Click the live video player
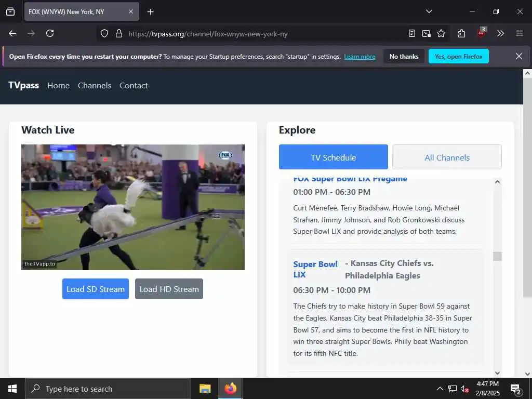The width and height of the screenshot is (532, 399). [133, 207]
